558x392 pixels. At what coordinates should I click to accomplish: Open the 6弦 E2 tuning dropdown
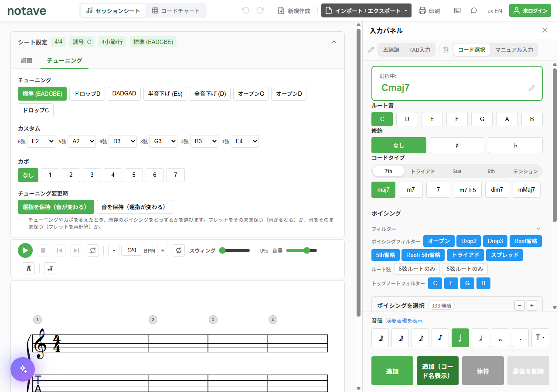point(41,142)
